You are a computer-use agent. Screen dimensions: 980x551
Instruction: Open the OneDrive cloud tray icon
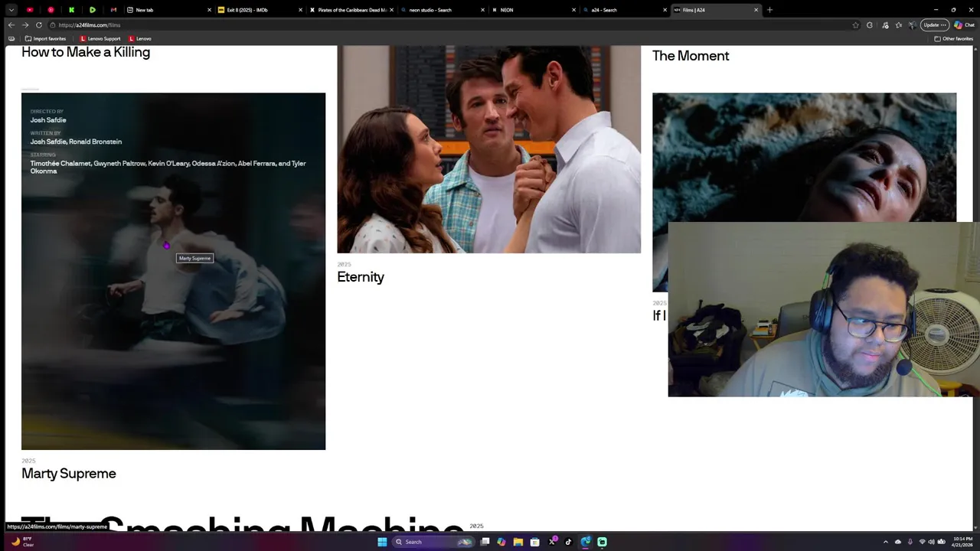[x=898, y=542]
